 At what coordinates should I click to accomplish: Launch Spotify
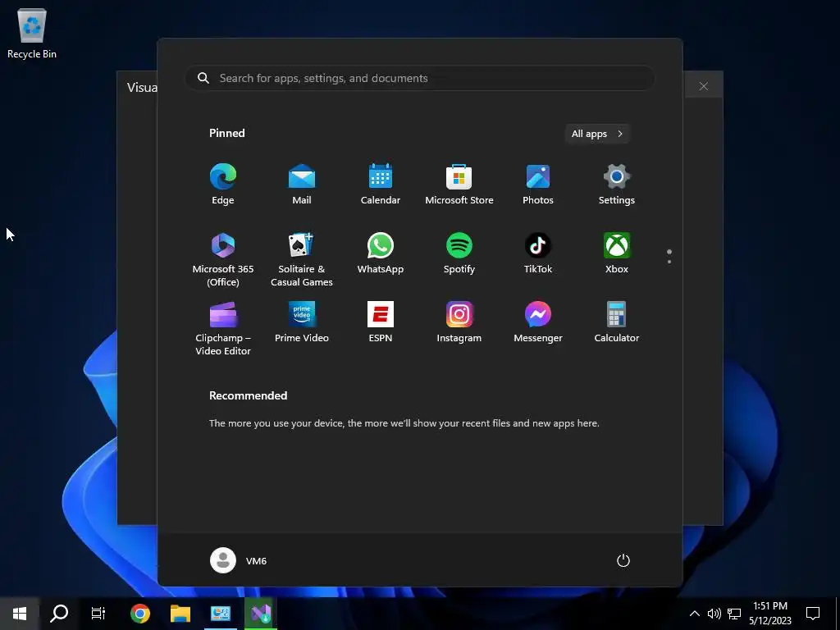click(459, 253)
